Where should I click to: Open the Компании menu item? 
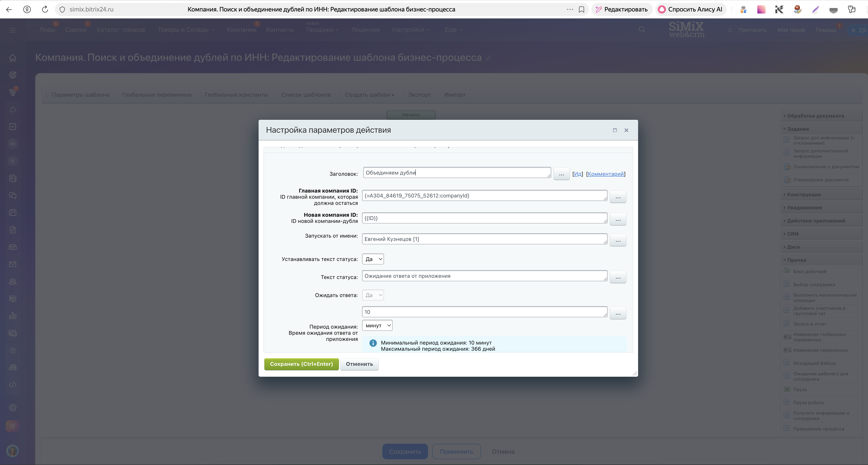click(241, 30)
